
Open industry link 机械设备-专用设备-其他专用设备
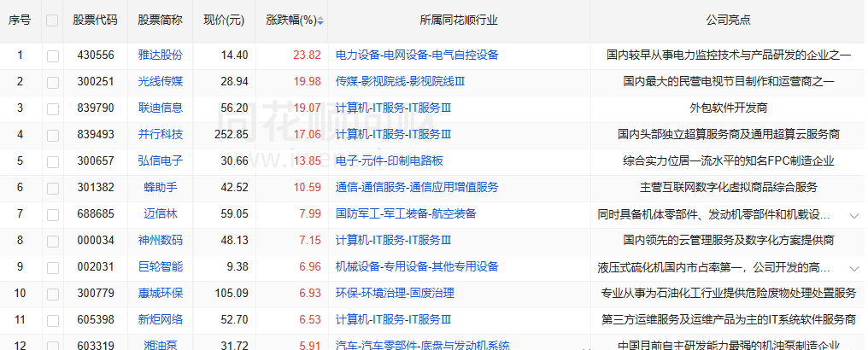417,266
